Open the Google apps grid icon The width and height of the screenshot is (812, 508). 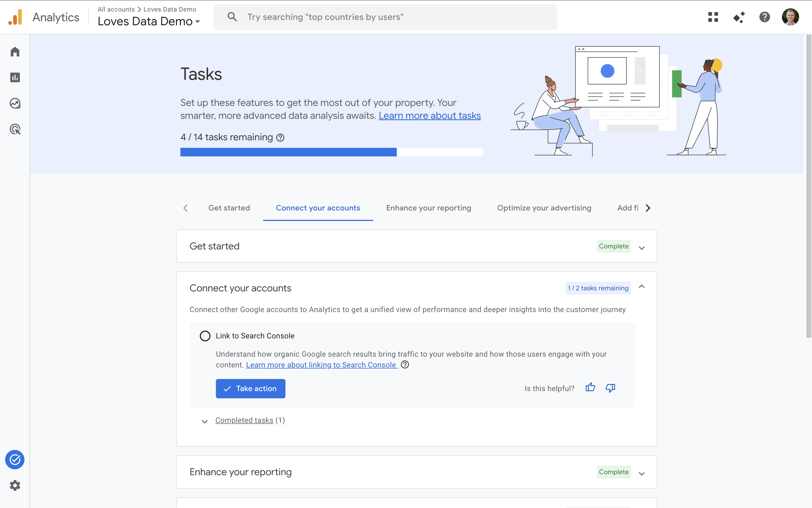point(713,17)
